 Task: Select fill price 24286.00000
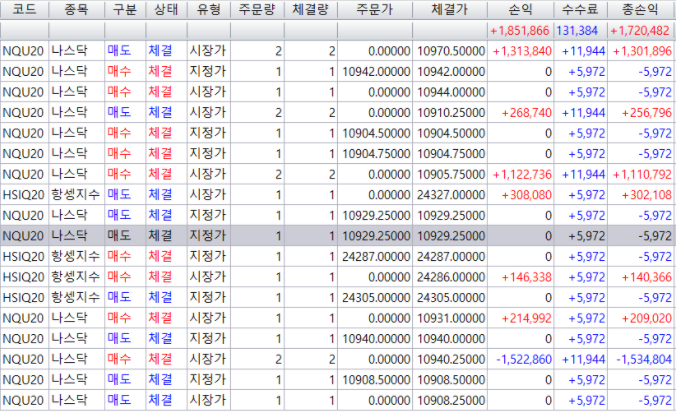pyautogui.click(x=451, y=277)
